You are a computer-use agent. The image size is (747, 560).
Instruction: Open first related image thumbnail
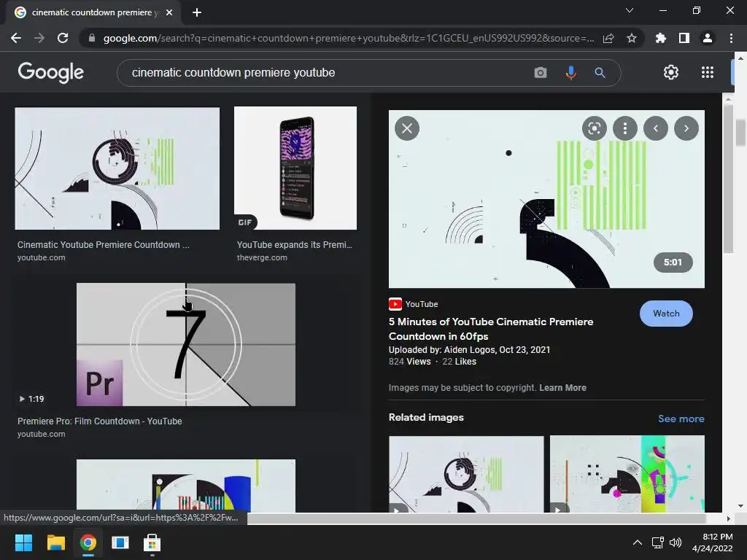(x=466, y=474)
